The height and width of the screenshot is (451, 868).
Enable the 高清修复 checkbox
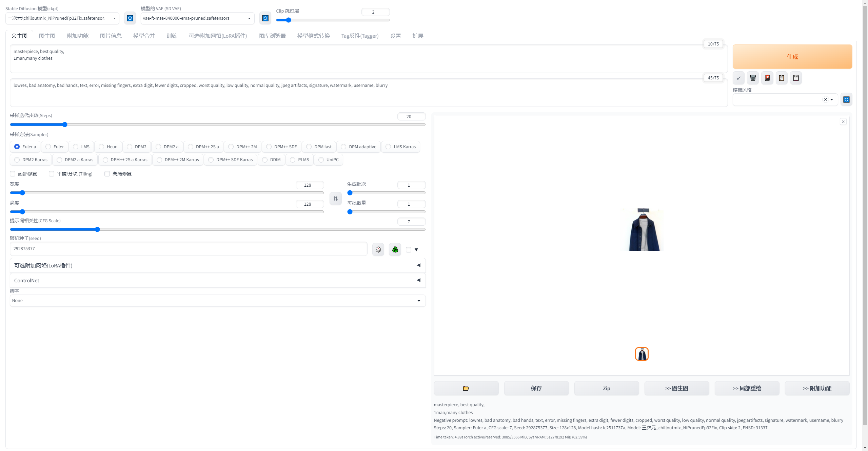pyautogui.click(x=107, y=174)
